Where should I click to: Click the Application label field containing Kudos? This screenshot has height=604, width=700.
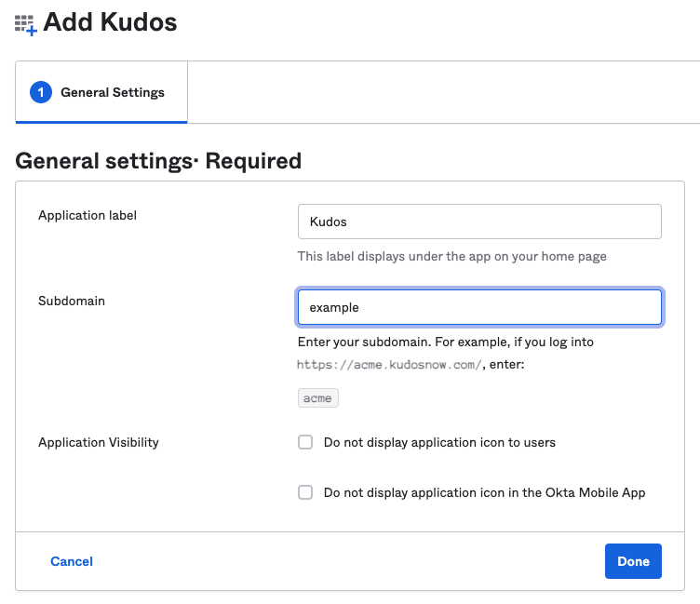(x=479, y=221)
